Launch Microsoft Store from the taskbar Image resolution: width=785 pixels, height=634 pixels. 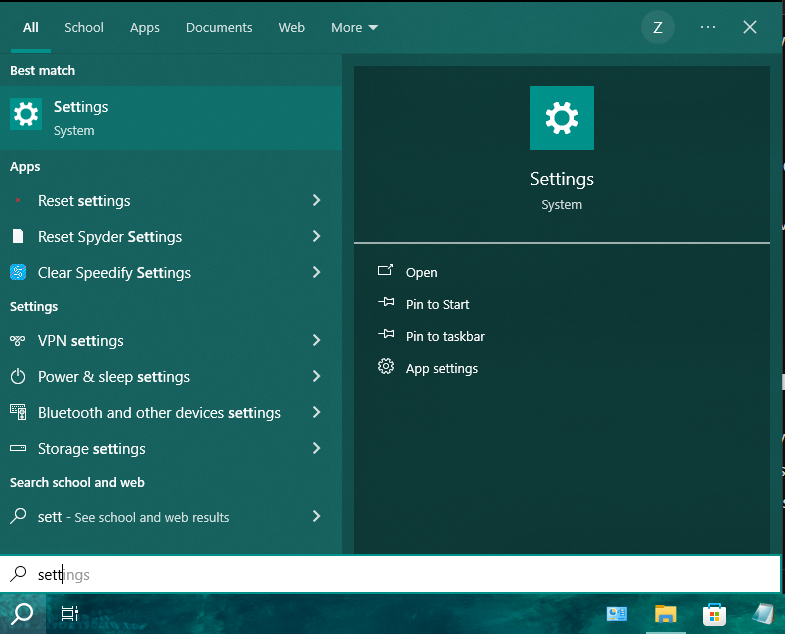point(714,614)
